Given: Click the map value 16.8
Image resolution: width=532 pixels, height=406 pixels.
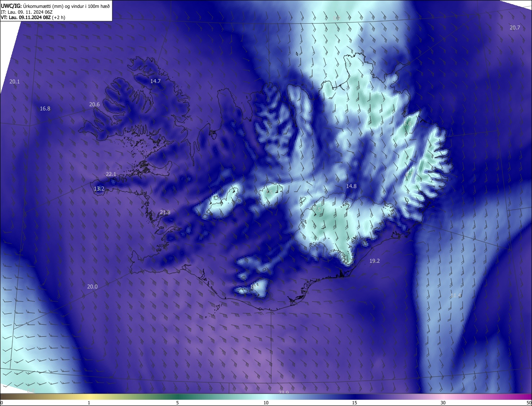Looking at the screenshot, I should [x=45, y=109].
